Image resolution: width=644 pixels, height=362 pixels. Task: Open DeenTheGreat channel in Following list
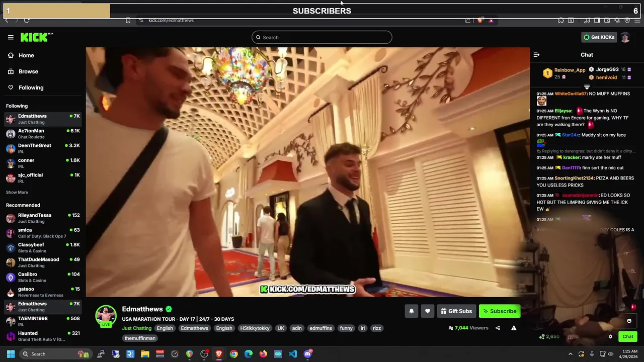tap(43, 148)
